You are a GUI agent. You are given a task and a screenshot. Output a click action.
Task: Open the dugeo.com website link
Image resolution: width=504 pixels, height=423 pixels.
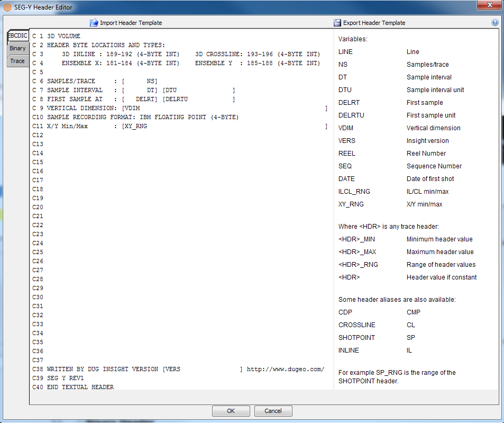286,369
